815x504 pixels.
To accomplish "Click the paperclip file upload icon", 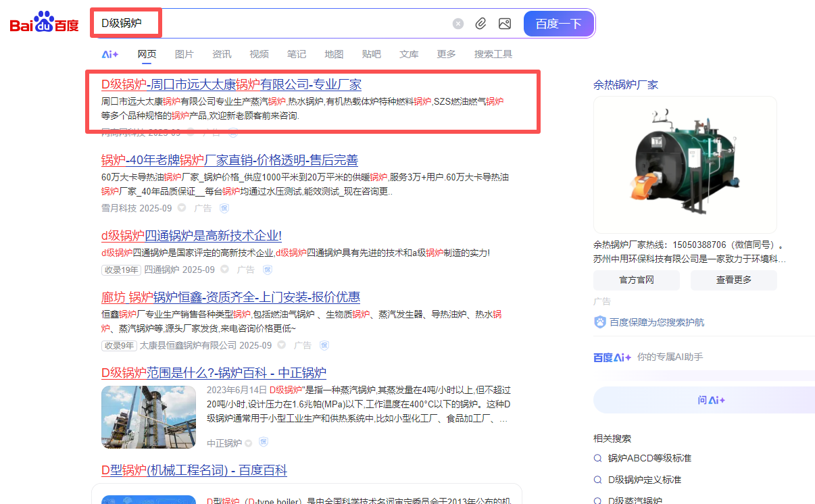I will [480, 24].
